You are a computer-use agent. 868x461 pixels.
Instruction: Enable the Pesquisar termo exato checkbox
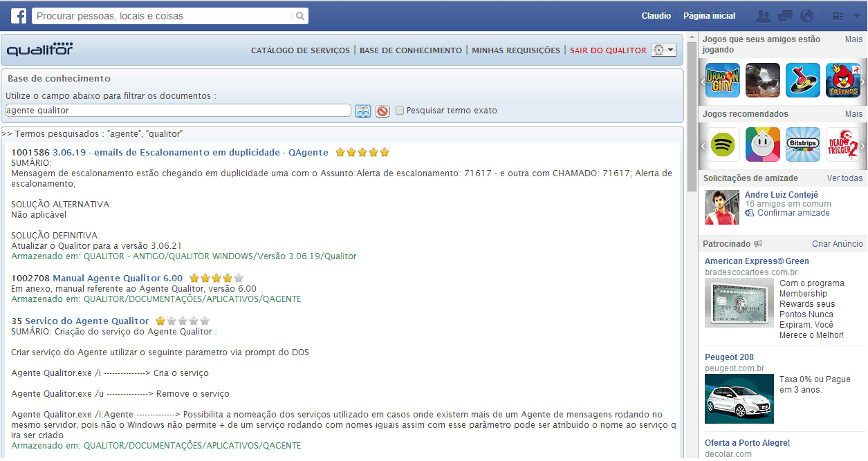click(400, 111)
